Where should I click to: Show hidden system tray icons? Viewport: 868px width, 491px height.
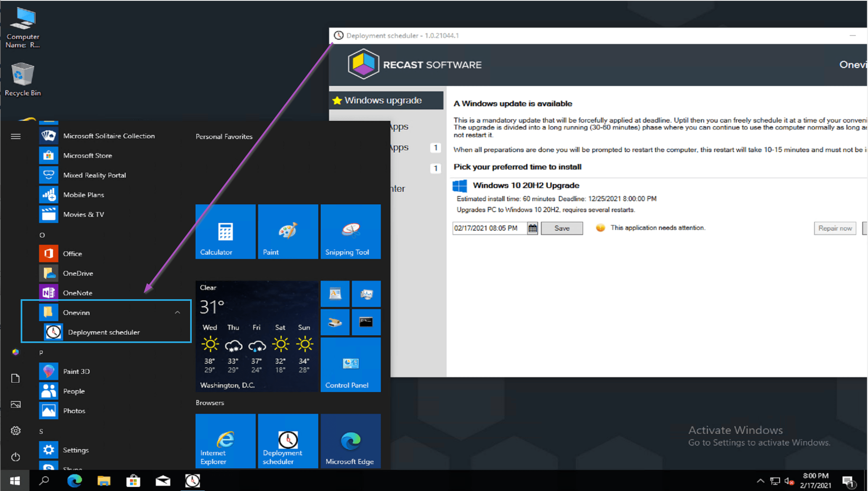tap(760, 481)
